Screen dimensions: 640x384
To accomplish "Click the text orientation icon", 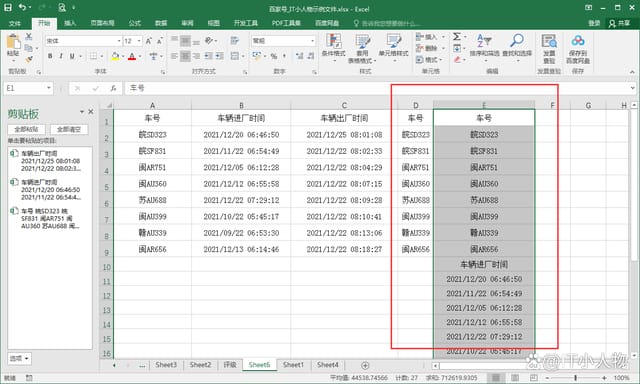I will (209, 40).
